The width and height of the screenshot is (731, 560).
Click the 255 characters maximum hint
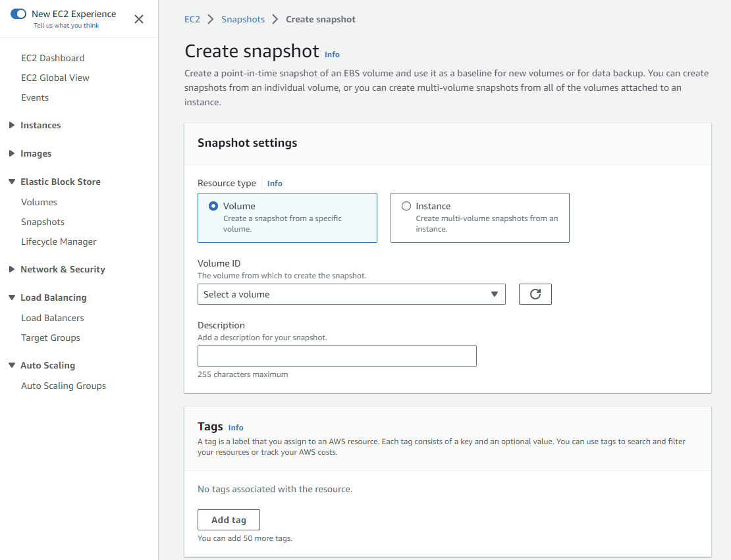(242, 374)
